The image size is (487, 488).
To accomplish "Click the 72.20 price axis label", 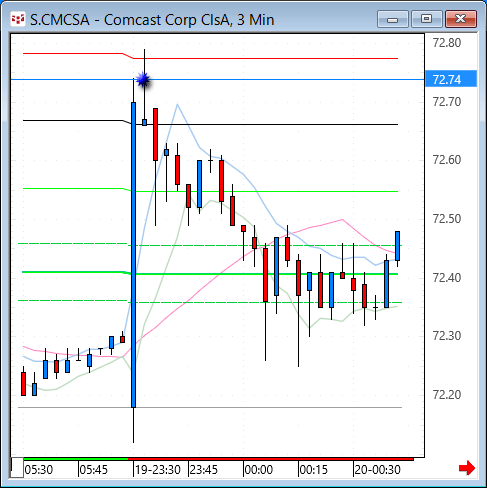I will [447, 395].
